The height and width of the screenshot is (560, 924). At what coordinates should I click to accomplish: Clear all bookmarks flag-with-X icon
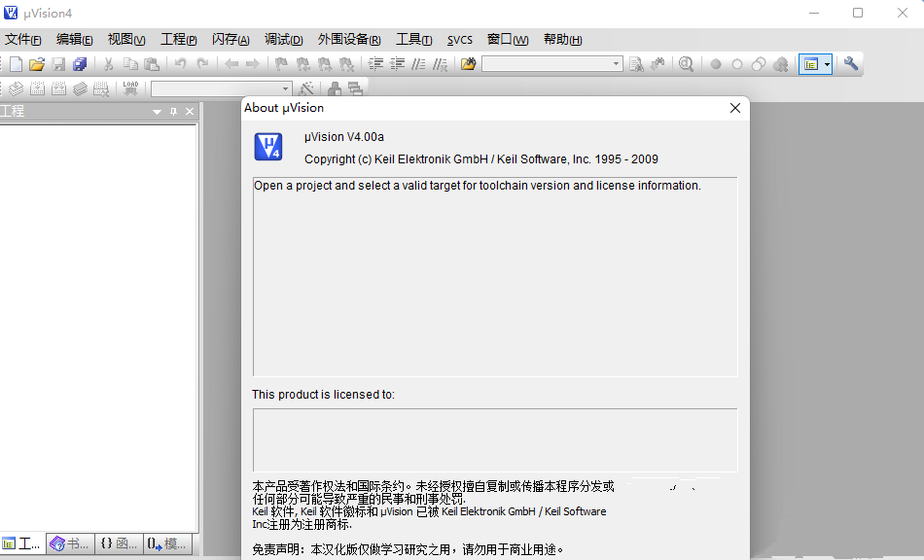[346, 64]
